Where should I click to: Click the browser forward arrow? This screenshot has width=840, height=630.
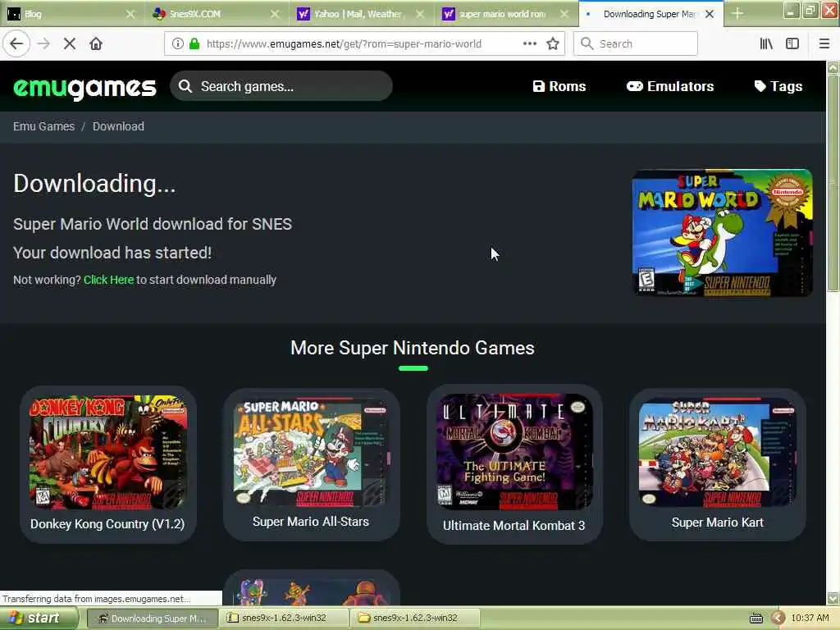43,43
